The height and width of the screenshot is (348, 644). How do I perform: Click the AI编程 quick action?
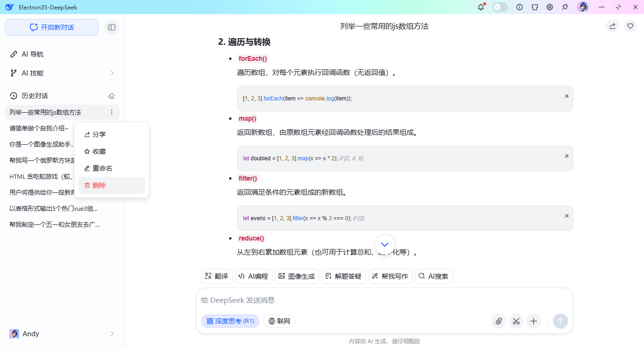click(x=254, y=276)
